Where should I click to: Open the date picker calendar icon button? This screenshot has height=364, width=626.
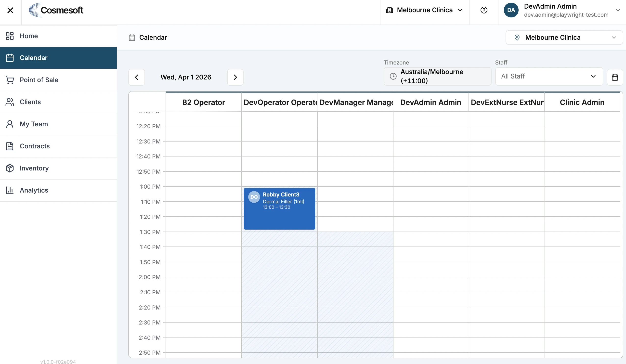coord(614,77)
